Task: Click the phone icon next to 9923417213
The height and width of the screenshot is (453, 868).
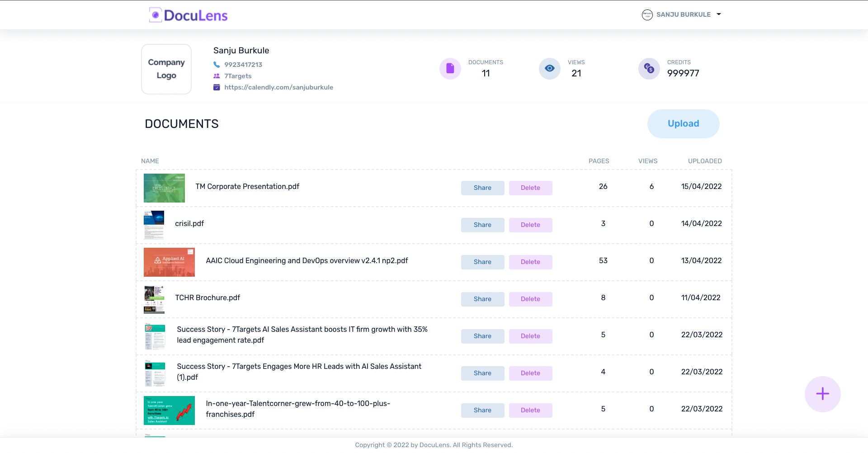Action: tap(217, 65)
